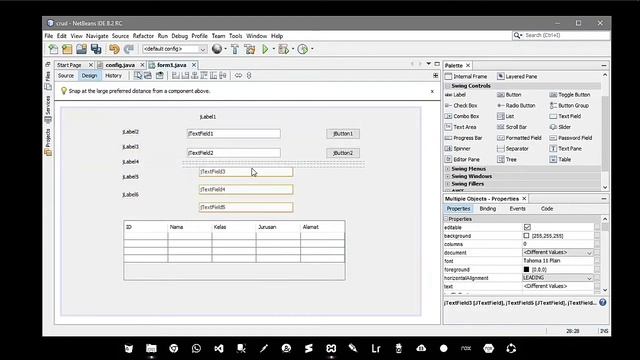Click the help question-mark icon in Properties
640x360 pixels.
(x=602, y=302)
